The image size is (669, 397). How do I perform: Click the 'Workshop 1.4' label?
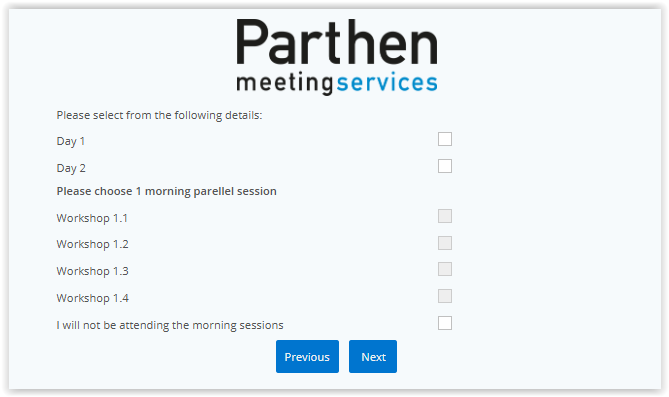(92, 298)
